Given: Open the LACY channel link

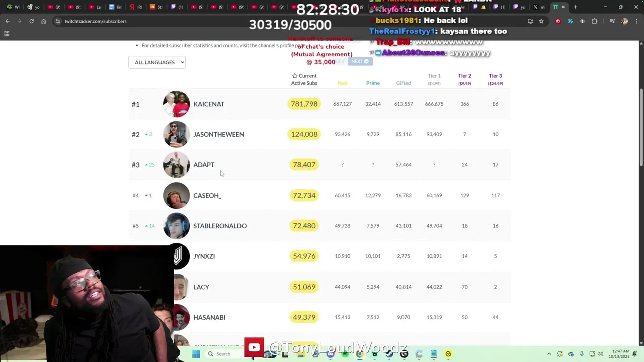Looking at the screenshot, I should pos(201,287).
